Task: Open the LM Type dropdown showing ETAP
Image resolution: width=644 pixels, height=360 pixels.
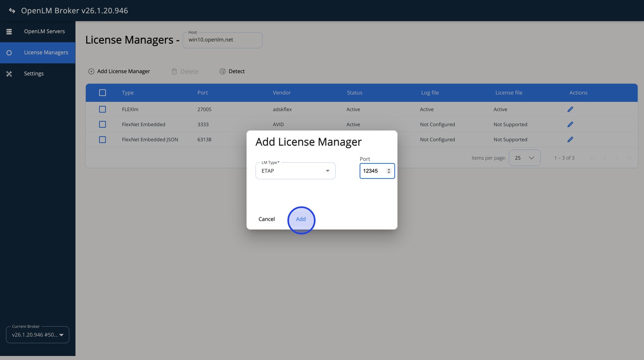Action: click(295, 171)
